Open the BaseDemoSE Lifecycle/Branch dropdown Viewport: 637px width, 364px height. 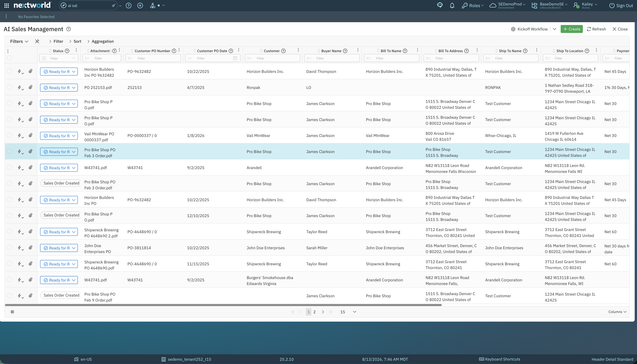[x=550, y=5]
